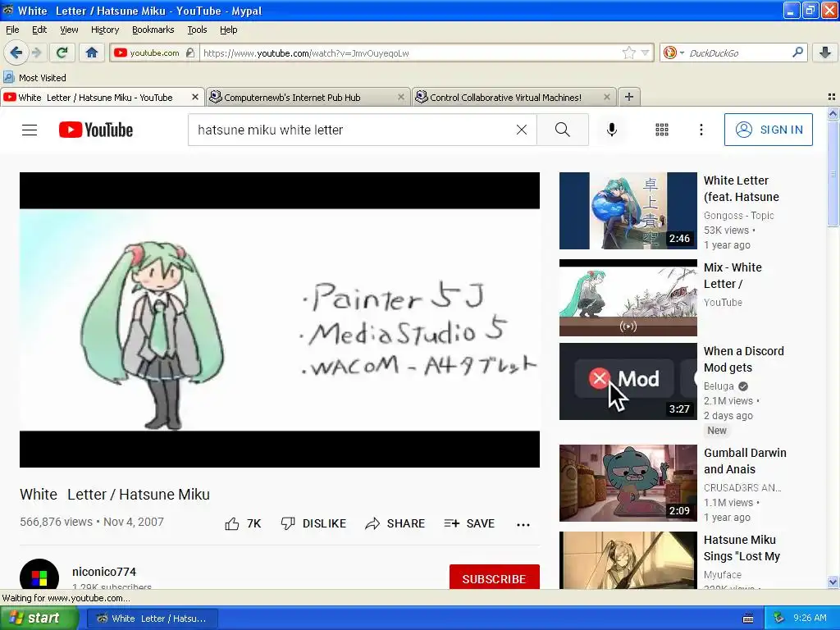The height and width of the screenshot is (630, 840).
Task: Click the SIGN IN button
Action: pyautogui.click(x=768, y=130)
